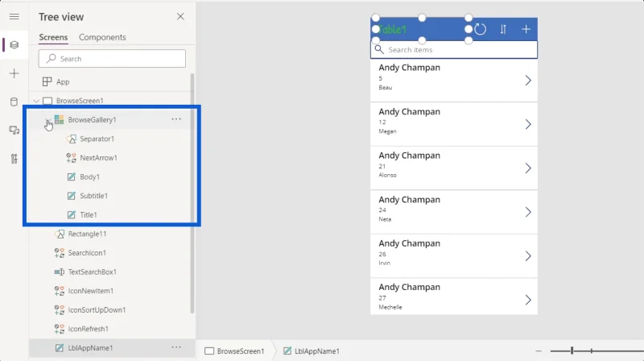This screenshot has height=361, width=644.
Task: Select the Title1 label icon
Action: coord(71,214)
